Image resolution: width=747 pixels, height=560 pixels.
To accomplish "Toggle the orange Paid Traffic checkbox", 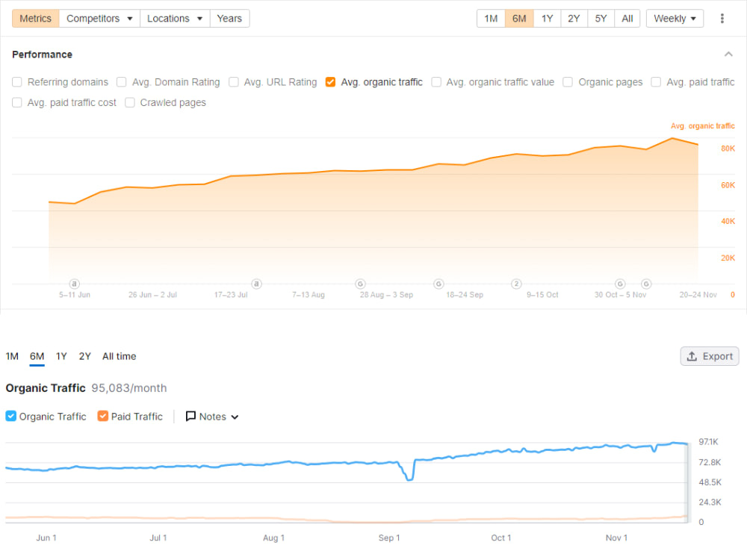I will (103, 416).
